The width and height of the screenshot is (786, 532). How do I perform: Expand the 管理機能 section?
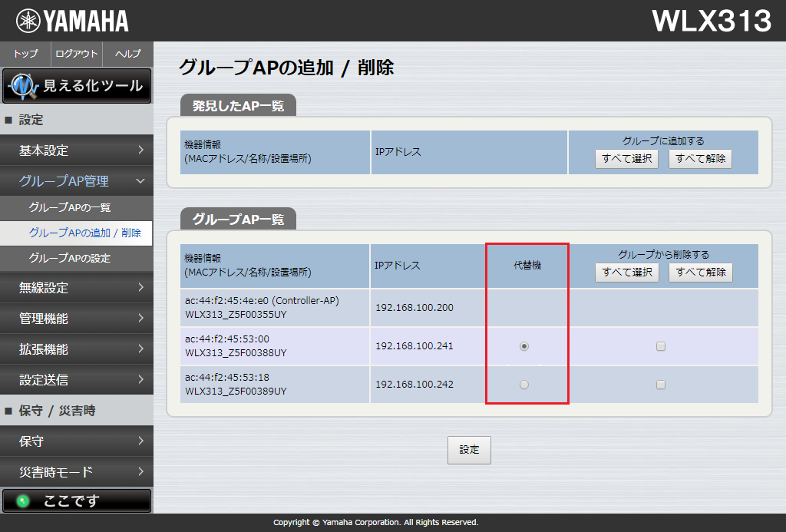coord(77,318)
